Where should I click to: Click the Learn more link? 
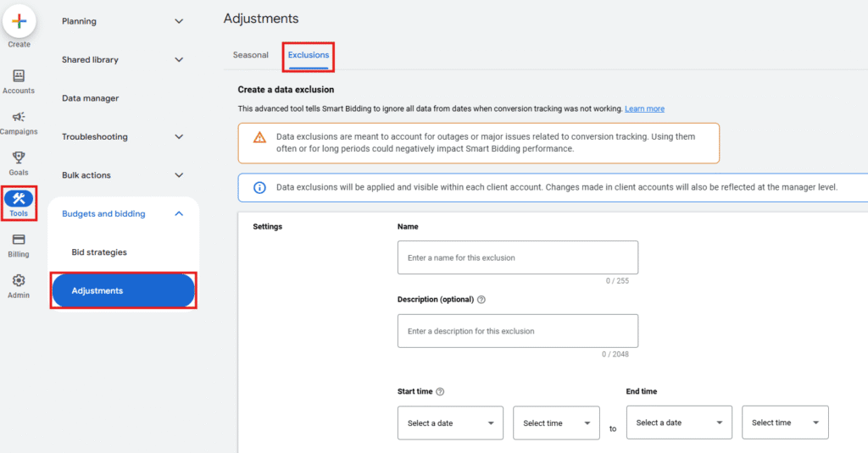tap(644, 109)
